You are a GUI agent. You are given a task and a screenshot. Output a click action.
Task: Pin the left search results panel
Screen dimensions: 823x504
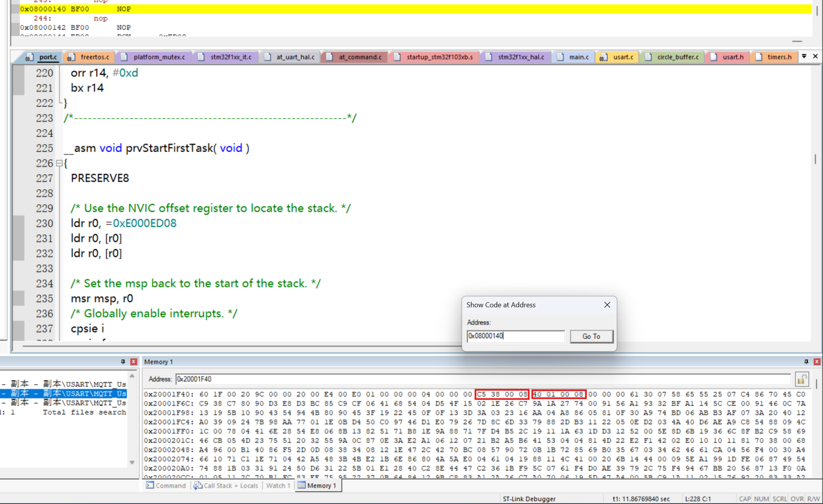(123, 361)
